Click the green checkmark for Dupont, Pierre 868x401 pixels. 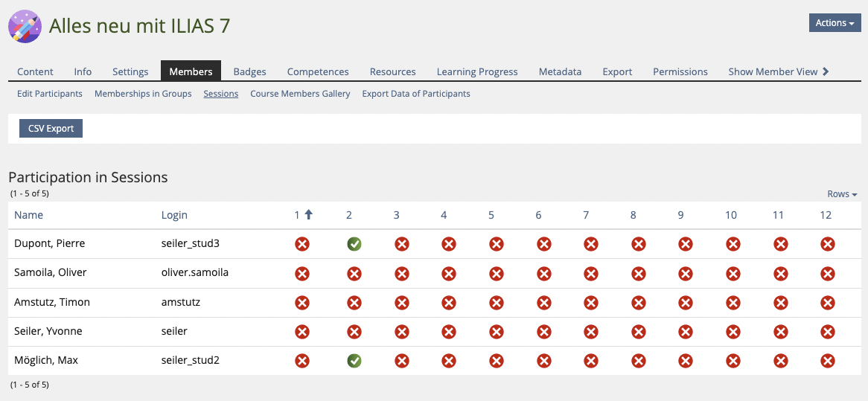coord(354,244)
